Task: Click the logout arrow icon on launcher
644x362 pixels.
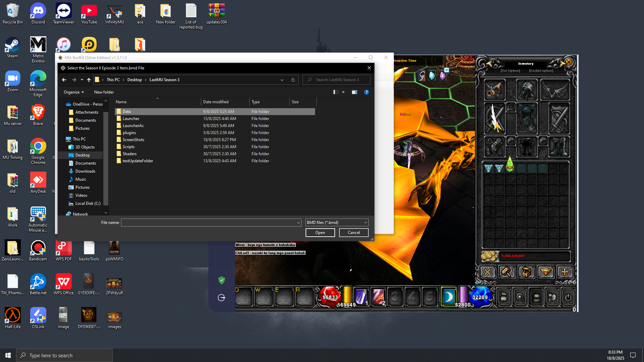Action: click(221, 298)
